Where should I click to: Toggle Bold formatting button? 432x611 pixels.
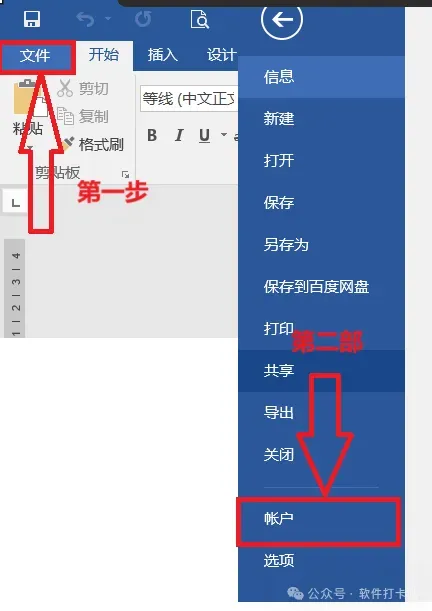click(152, 135)
